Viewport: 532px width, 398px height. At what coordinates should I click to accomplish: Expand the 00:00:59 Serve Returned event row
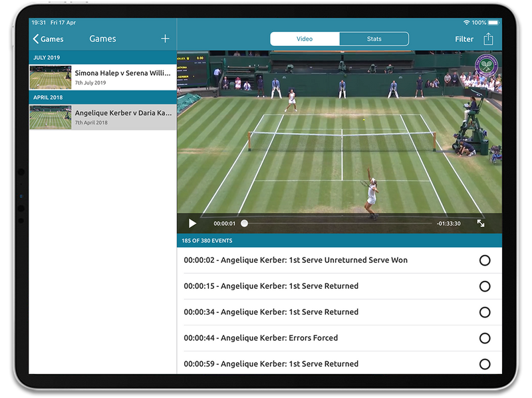[x=299, y=364]
